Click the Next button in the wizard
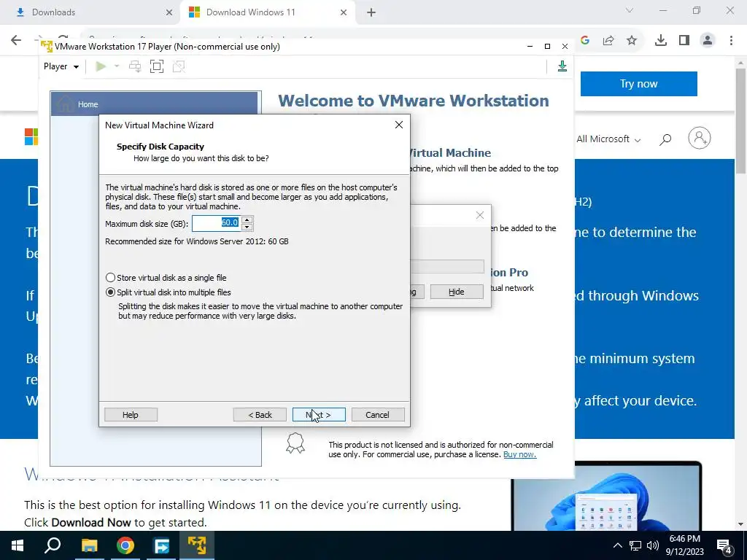This screenshot has height=560, width=747. 319,415
